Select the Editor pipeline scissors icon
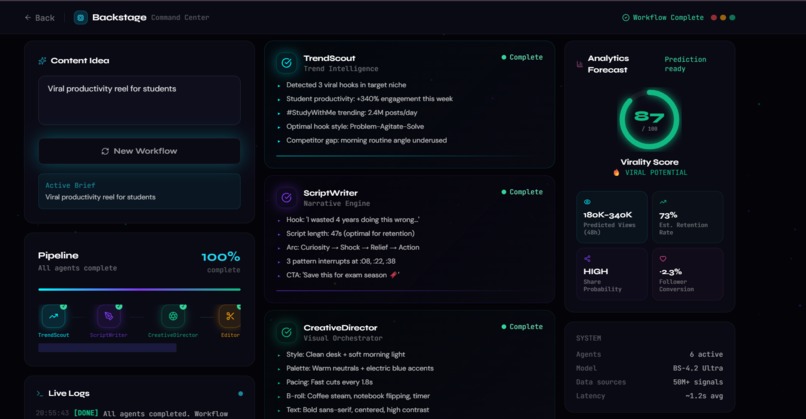Viewport: 806px width, 419px height. tap(230, 316)
